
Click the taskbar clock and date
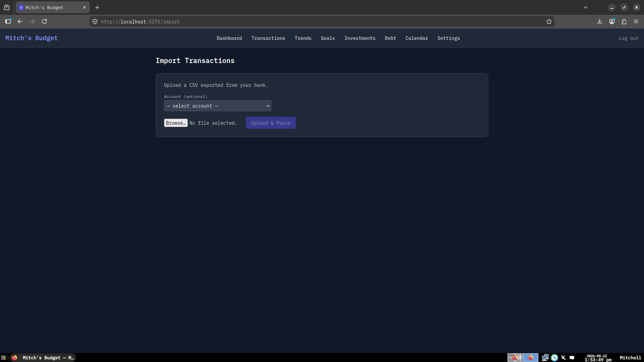tap(598, 358)
